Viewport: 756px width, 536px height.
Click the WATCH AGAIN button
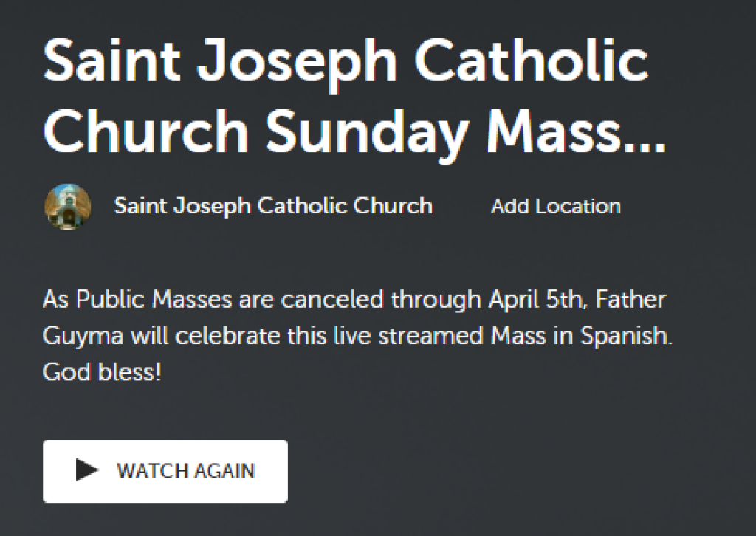point(165,471)
